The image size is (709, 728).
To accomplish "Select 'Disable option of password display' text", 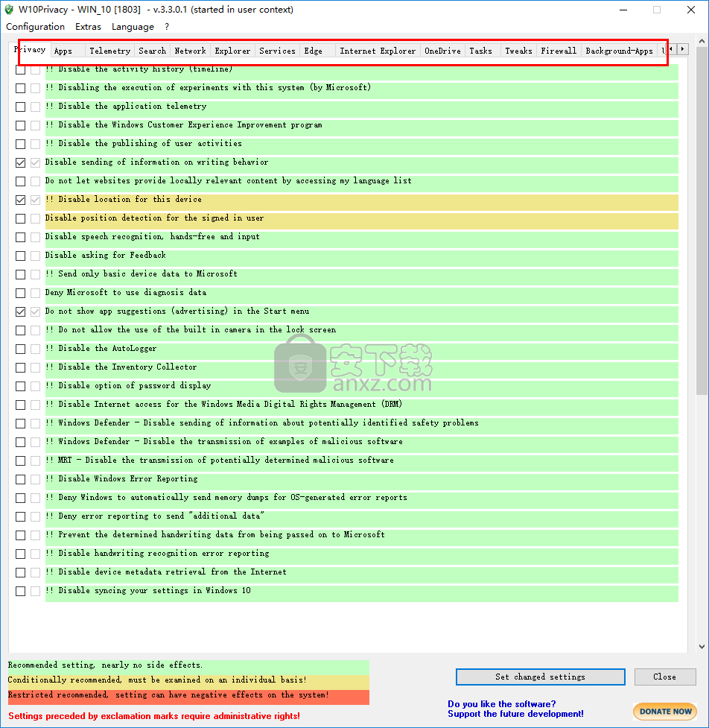I will click(x=128, y=386).
